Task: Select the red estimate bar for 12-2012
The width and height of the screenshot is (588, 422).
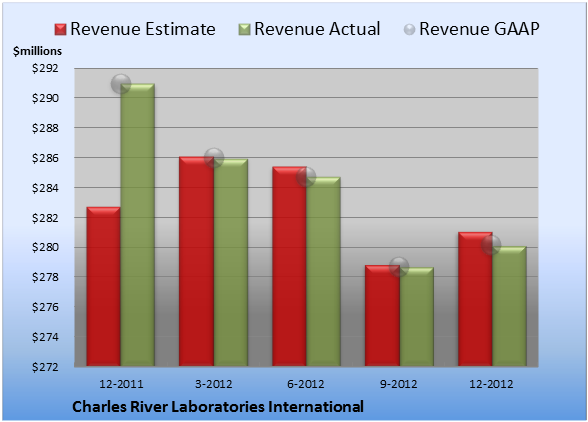Action: point(475,299)
